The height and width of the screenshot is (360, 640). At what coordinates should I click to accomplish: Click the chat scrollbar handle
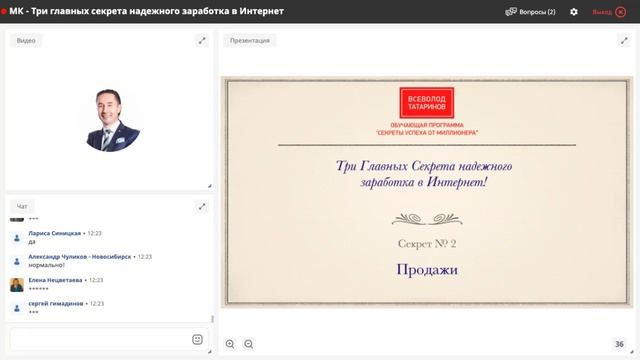point(212,318)
